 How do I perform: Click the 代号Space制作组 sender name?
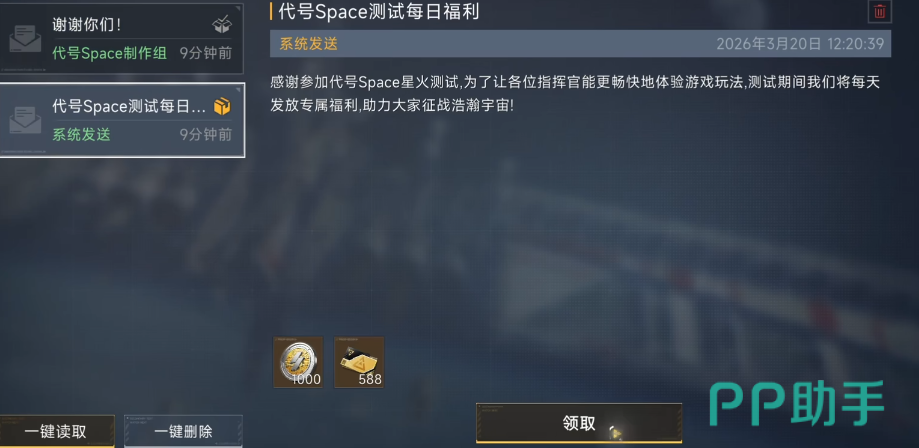tap(110, 53)
